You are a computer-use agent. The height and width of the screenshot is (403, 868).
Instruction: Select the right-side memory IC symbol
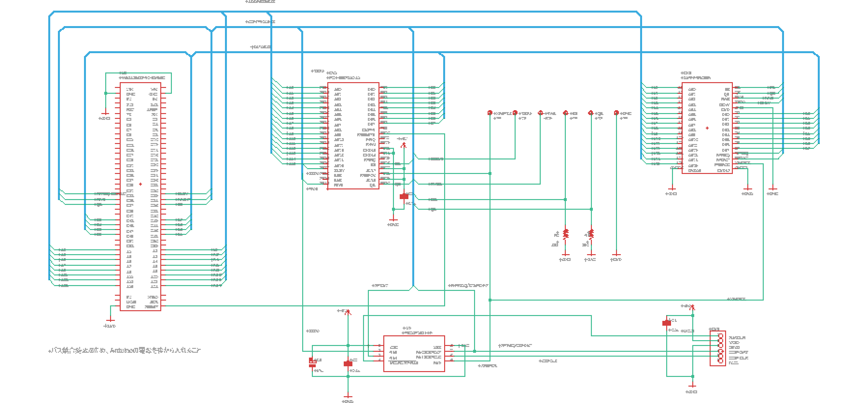707,128
